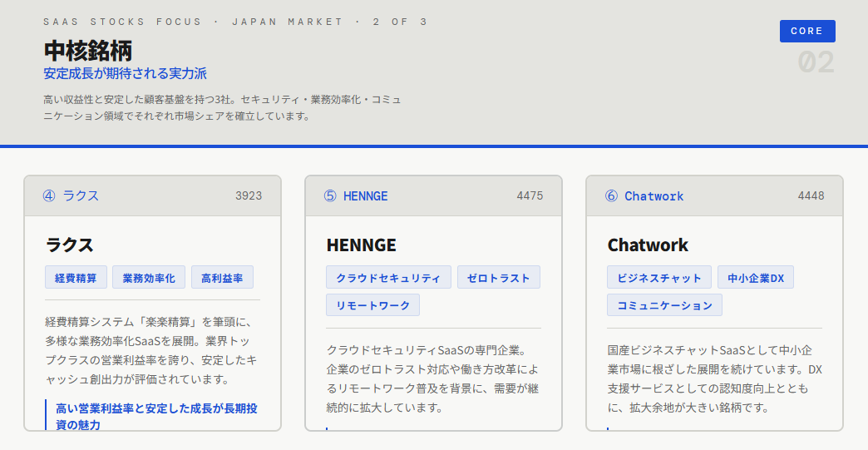
Task: Choose the ゼロトラスト tag
Action: tap(498, 278)
